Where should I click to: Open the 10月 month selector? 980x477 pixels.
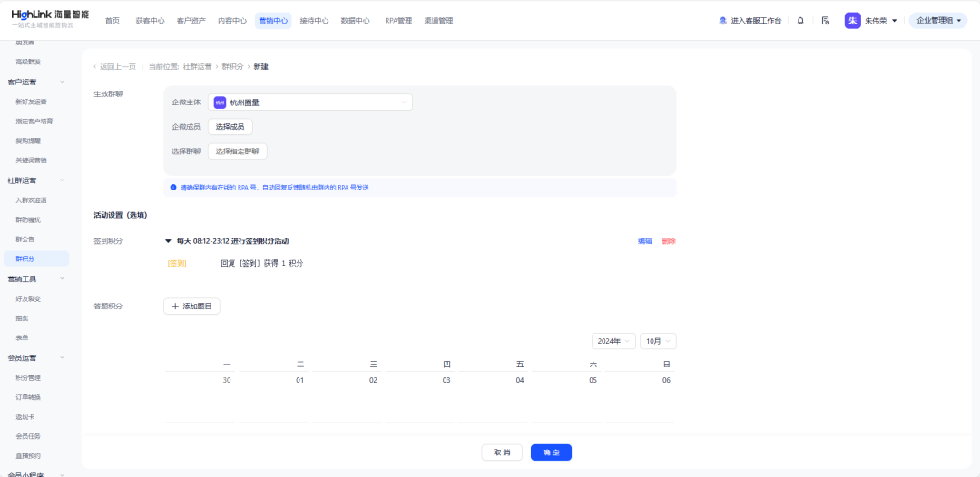(658, 341)
